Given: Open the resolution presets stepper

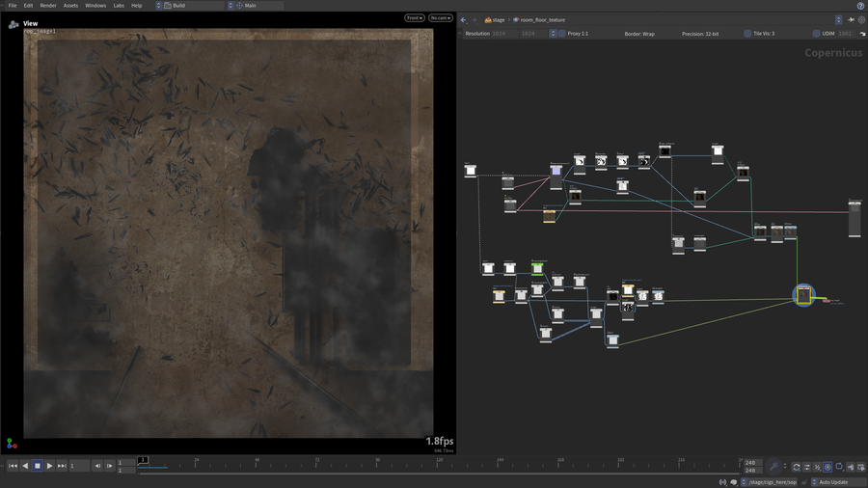Looking at the screenshot, I should pyautogui.click(x=553, y=34).
